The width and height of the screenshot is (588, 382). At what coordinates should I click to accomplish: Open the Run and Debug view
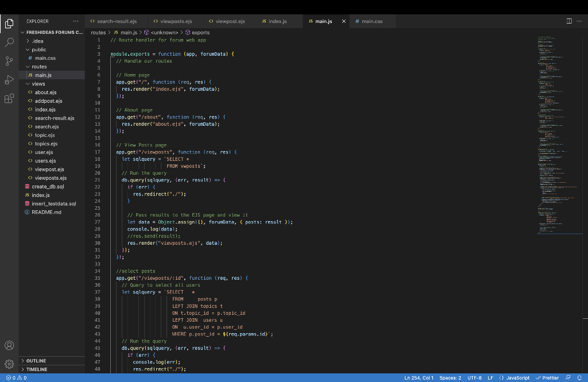[9, 80]
